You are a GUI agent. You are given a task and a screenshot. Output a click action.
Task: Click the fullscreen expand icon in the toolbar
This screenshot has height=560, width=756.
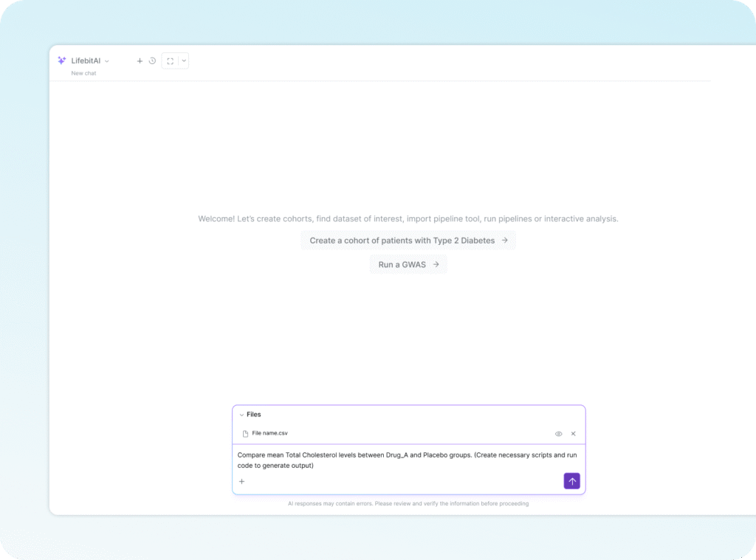pos(170,61)
